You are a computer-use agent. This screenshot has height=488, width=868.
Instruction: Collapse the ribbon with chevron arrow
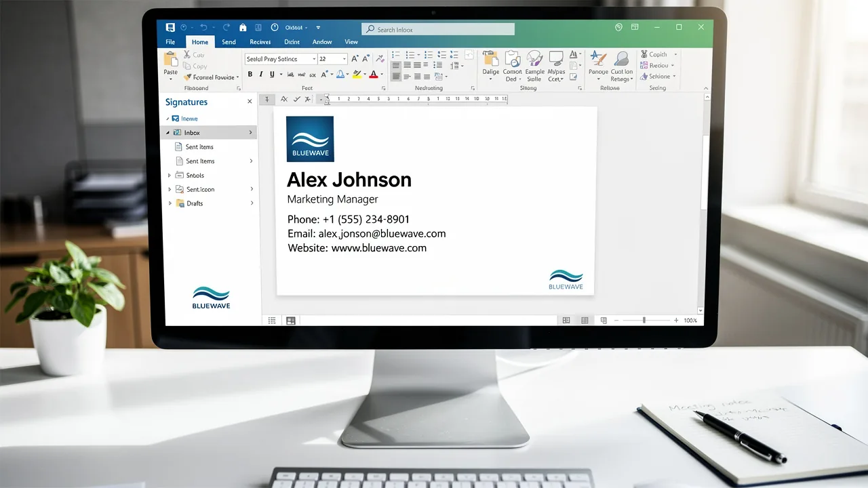click(705, 88)
